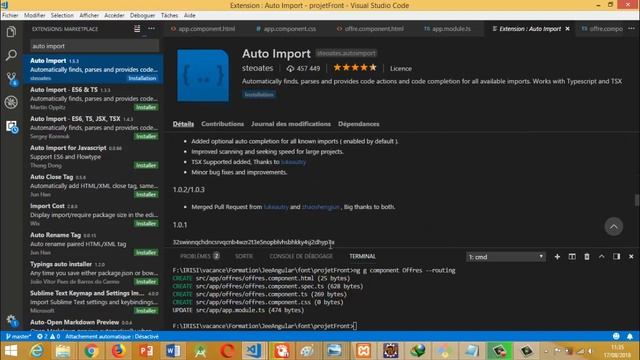Open the Extensions view in activity bar

click(11, 126)
